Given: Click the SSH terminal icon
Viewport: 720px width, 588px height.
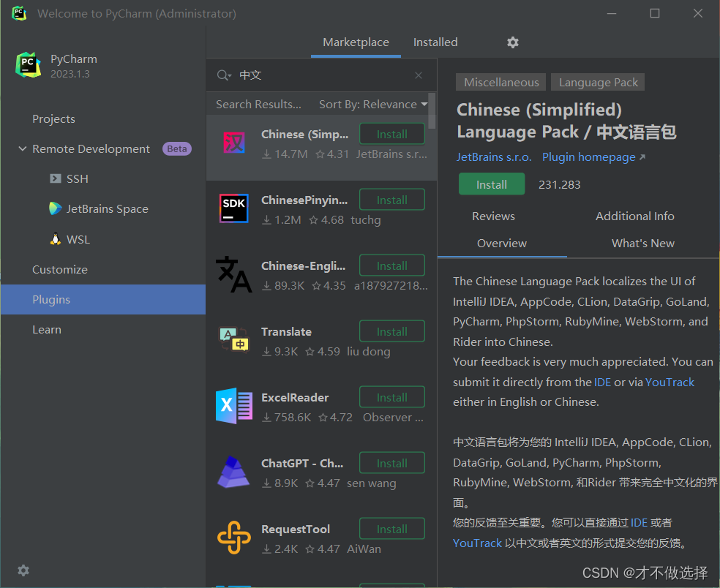Looking at the screenshot, I should (x=56, y=178).
